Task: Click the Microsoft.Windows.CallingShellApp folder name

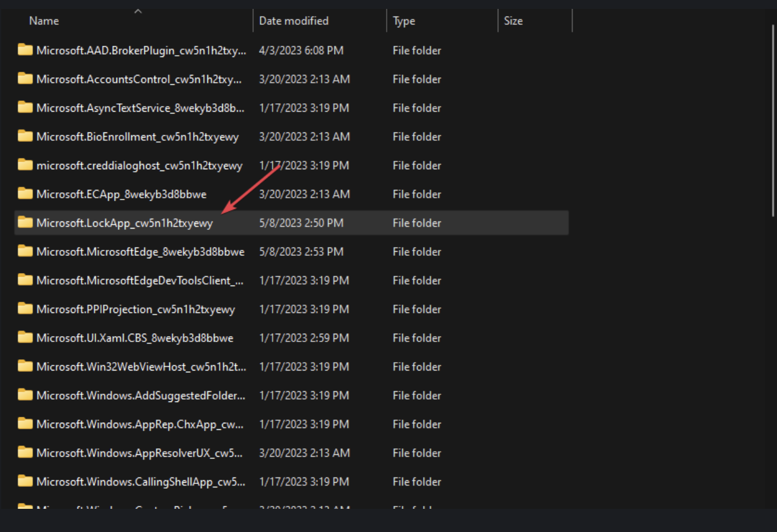Action: [x=141, y=482]
